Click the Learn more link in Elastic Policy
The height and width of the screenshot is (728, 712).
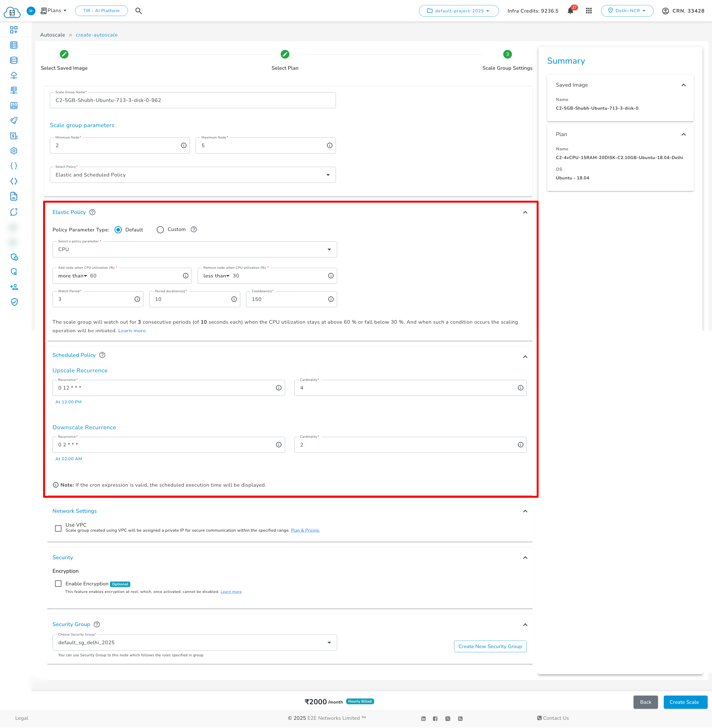(x=132, y=330)
